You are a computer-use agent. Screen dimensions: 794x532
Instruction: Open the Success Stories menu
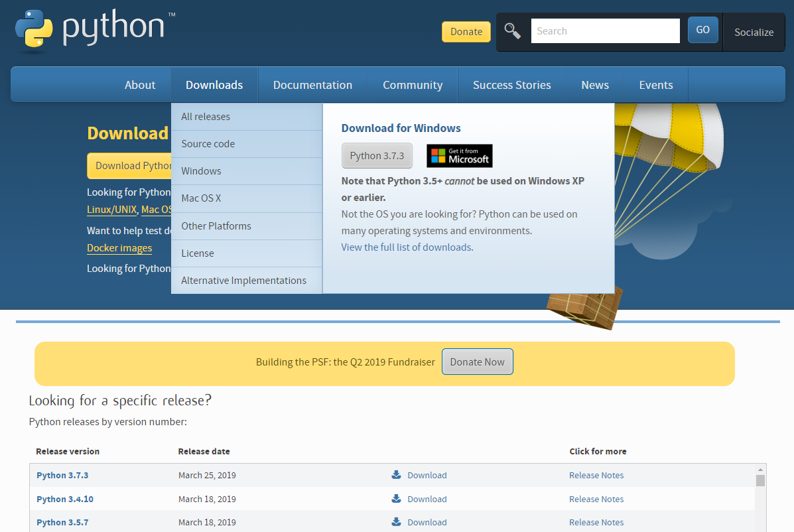(x=512, y=85)
